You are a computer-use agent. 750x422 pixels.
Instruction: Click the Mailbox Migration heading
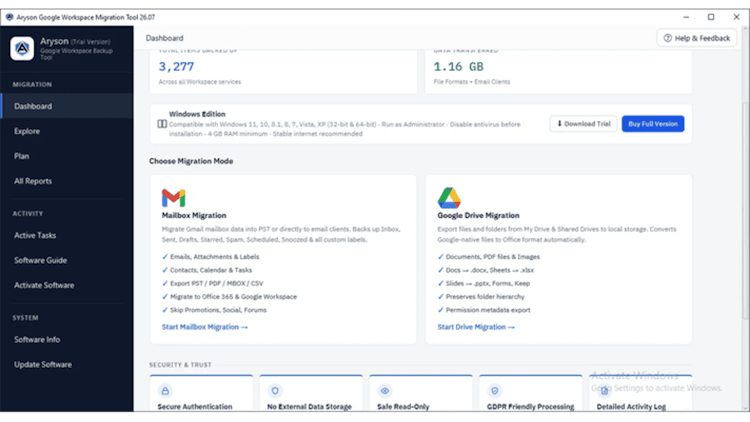click(194, 215)
